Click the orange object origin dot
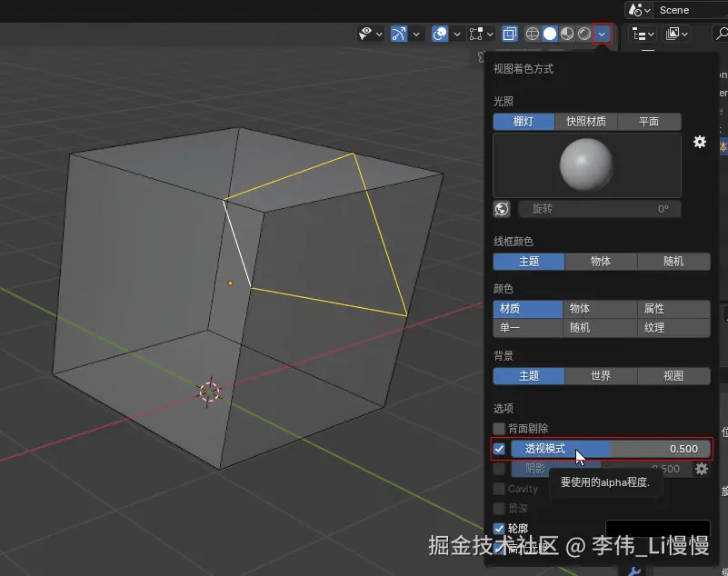 [x=230, y=283]
